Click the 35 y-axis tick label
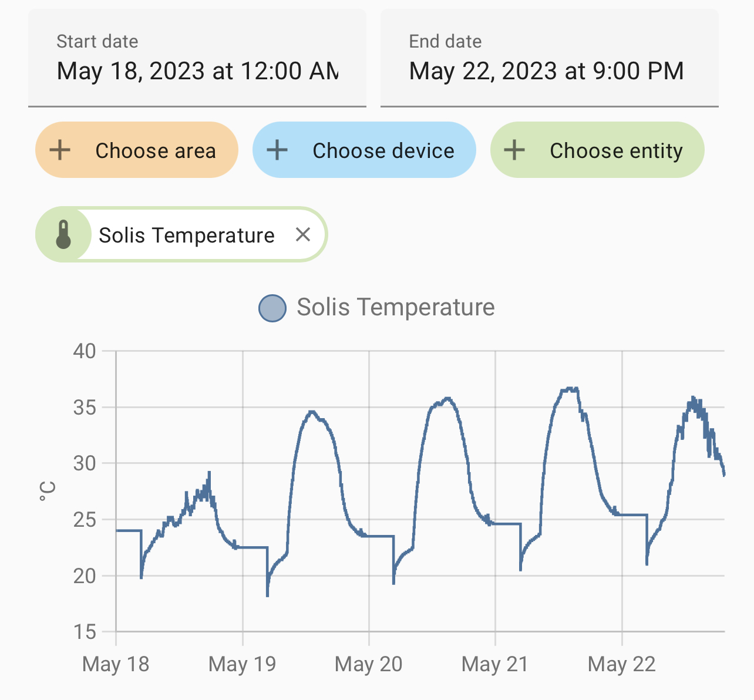Viewport: 754px width, 700px height. click(x=85, y=407)
